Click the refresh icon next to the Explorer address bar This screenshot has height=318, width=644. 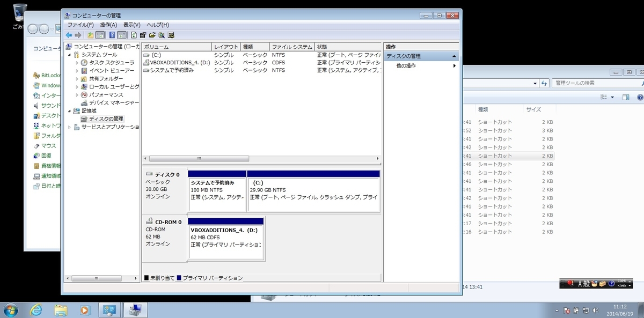point(544,84)
